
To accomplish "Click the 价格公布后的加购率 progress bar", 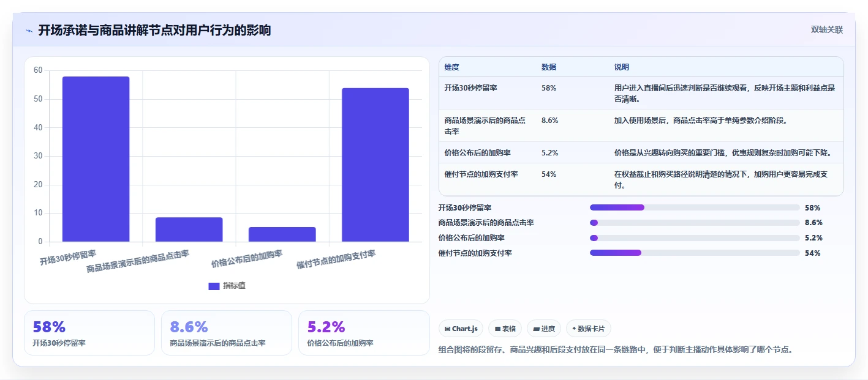I will [695, 238].
